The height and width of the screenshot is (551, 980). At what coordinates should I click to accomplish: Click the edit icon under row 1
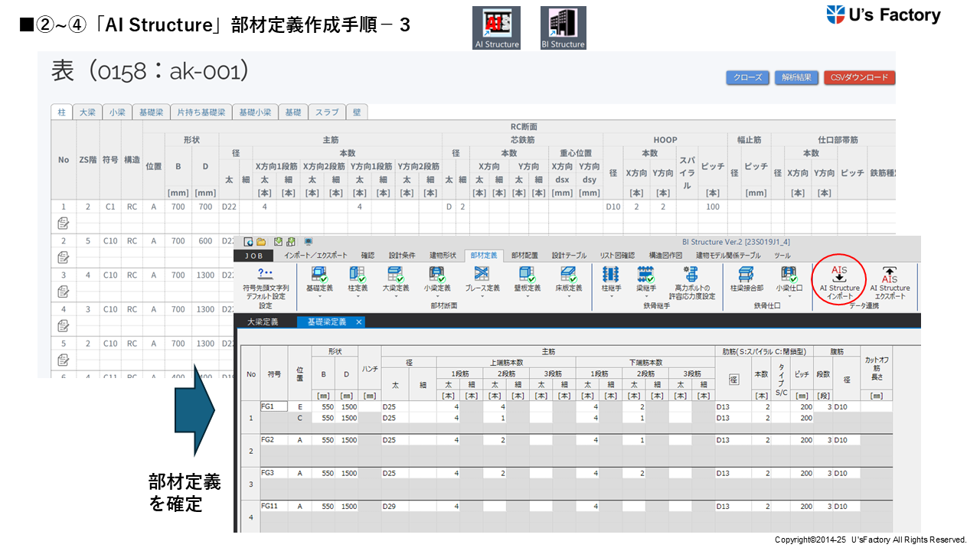point(64,223)
